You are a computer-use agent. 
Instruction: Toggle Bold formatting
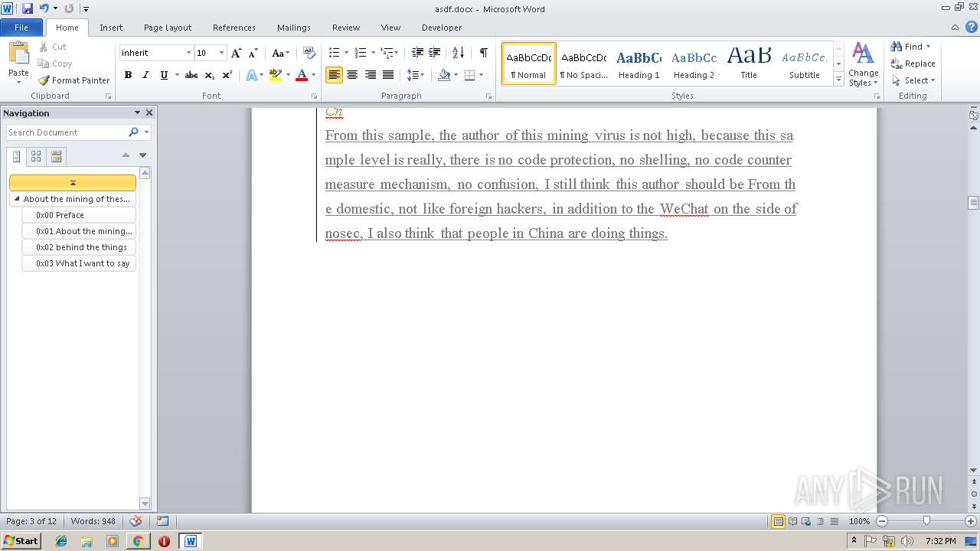pos(128,75)
